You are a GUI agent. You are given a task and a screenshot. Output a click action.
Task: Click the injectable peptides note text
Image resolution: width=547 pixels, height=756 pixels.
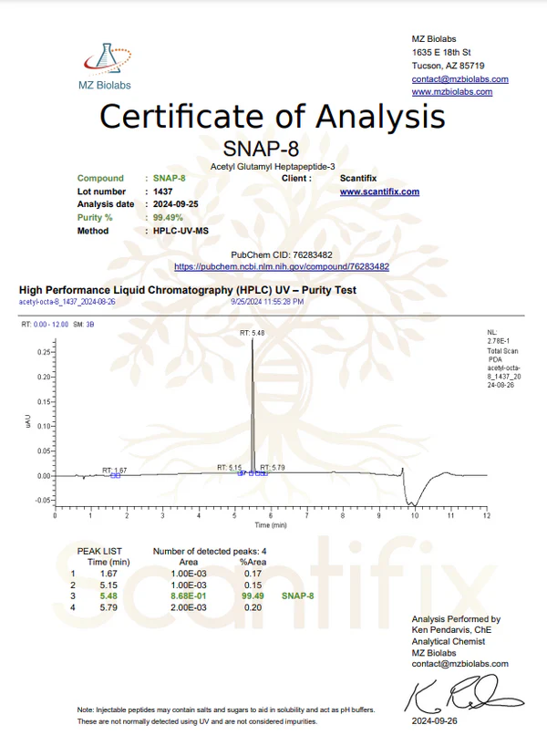tap(226, 716)
